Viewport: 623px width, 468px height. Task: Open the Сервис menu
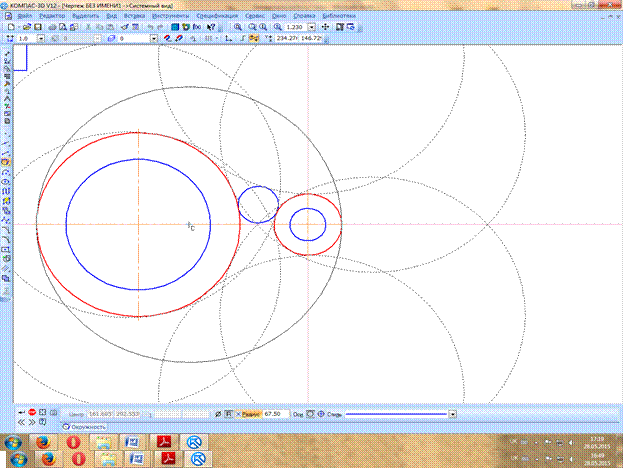click(x=255, y=16)
